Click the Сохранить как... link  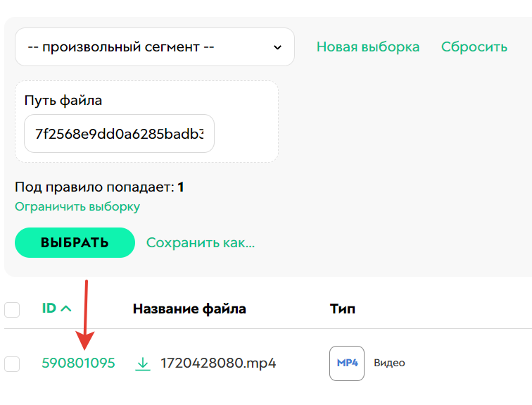pyautogui.click(x=201, y=243)
